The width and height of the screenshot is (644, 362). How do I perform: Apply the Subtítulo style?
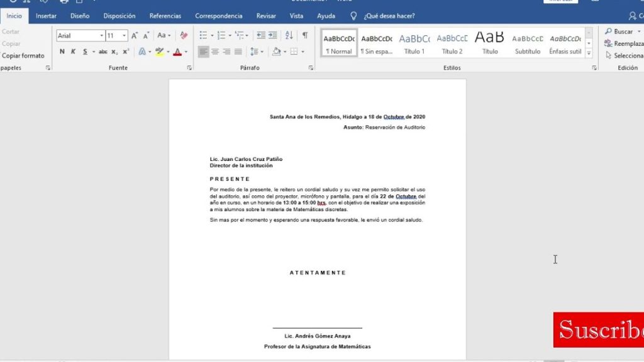(x=528, y=43)
